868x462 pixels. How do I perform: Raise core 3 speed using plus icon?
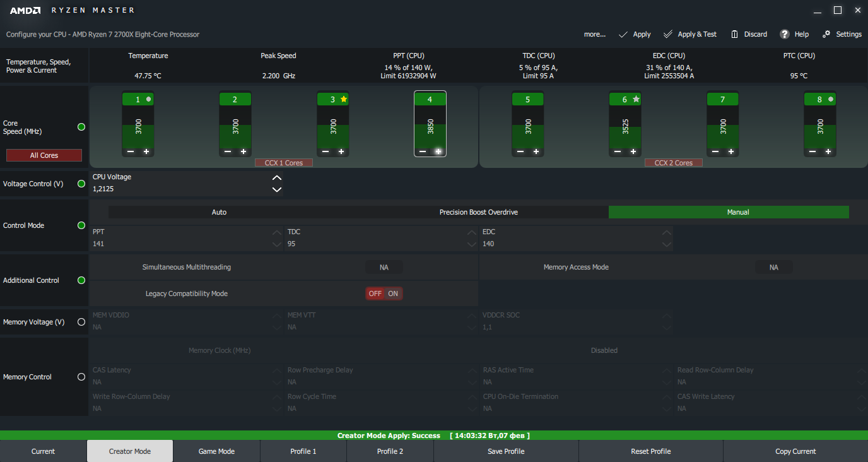(x=341, y=151)
